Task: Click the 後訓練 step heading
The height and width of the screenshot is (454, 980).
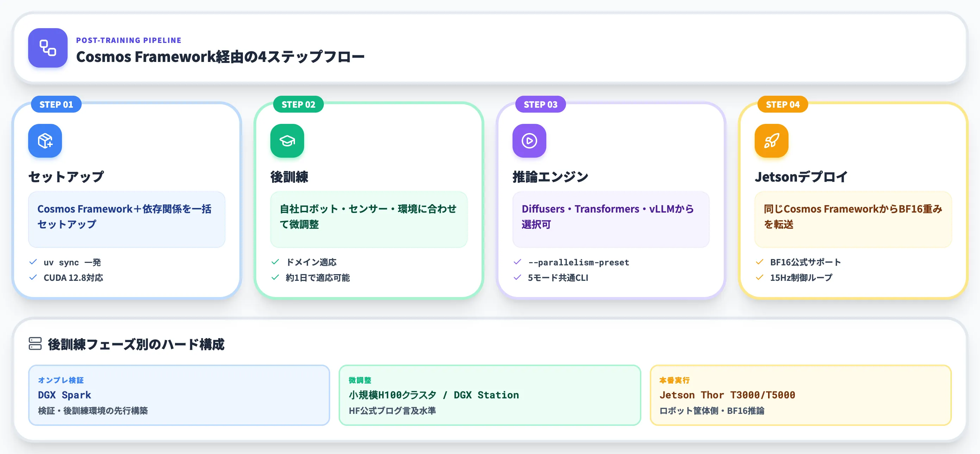Action: pos(289,177)
